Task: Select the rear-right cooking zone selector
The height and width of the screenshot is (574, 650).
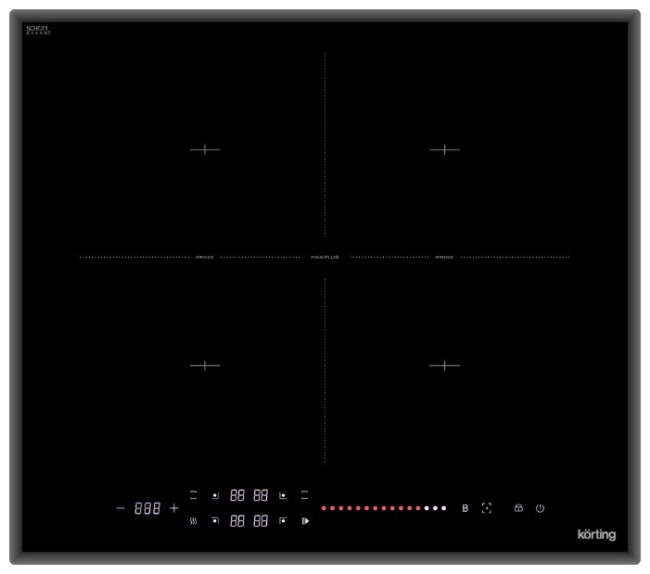Action: 283,495
